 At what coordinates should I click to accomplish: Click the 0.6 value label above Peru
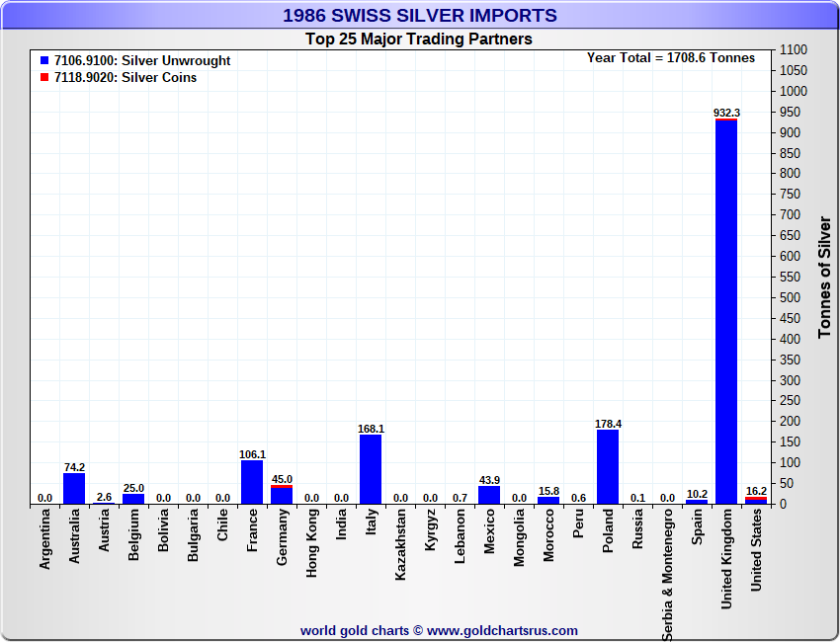pos(578,498)
